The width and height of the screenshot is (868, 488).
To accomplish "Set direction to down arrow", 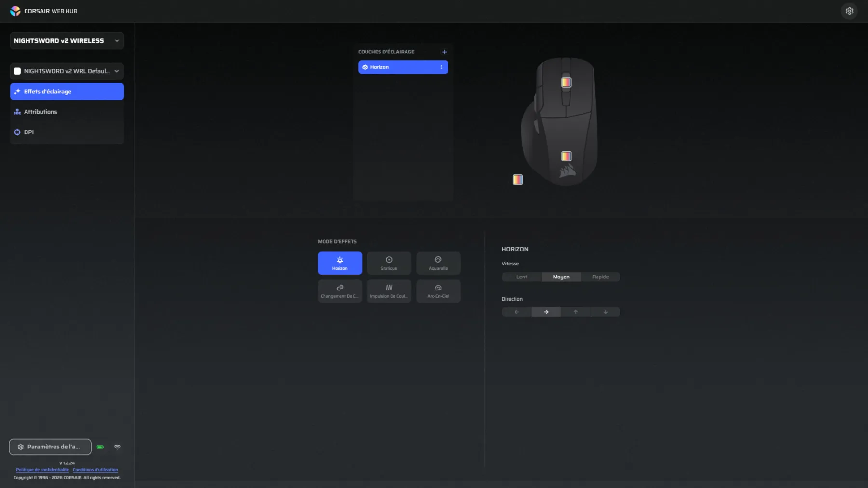I will point(606,312).
